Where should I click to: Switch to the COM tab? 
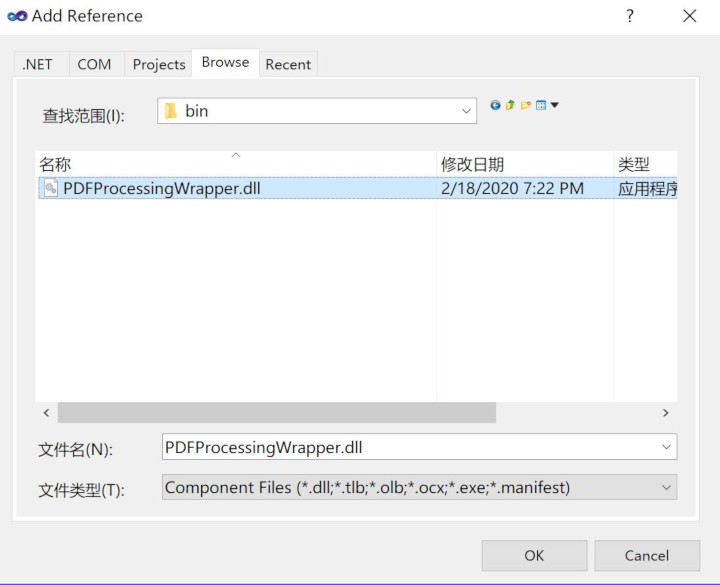point(94,64)
